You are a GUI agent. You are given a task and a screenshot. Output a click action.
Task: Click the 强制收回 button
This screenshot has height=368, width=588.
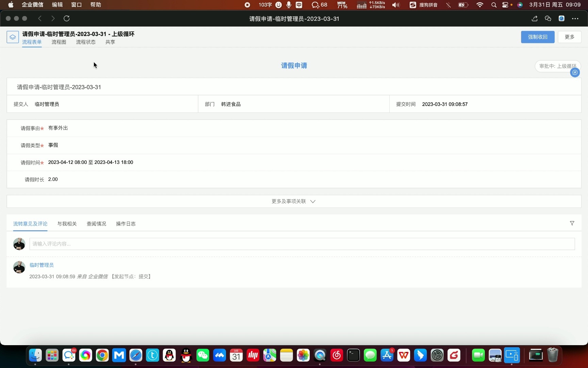[538, 37]
